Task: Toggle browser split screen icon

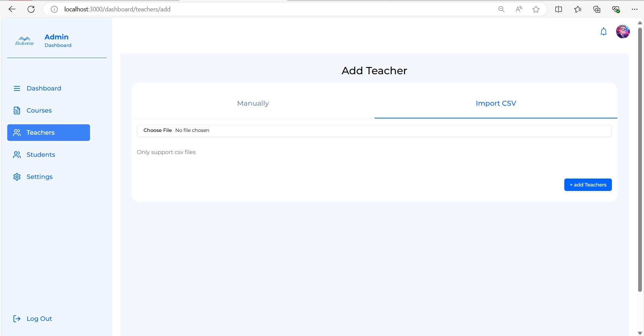Action: pyautogui.click(x=558, y=9)
